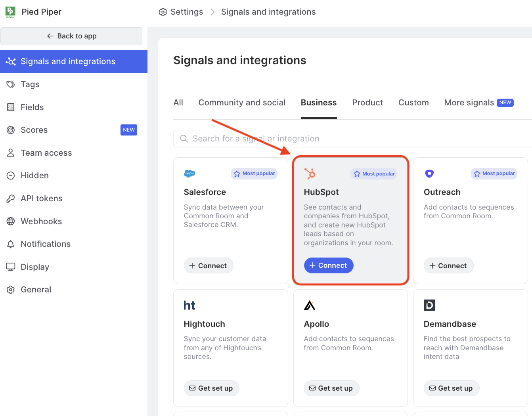Click the Hightouch ht logo

189,305
